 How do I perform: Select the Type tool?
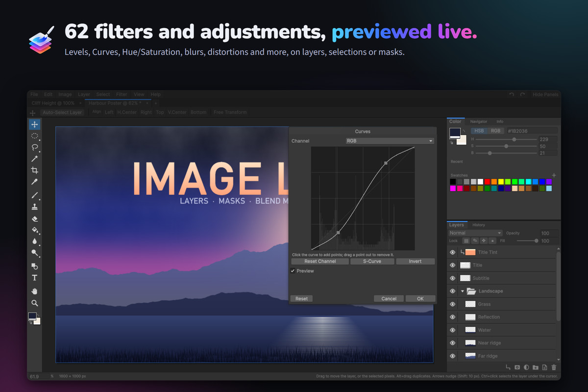coord(35,278)
